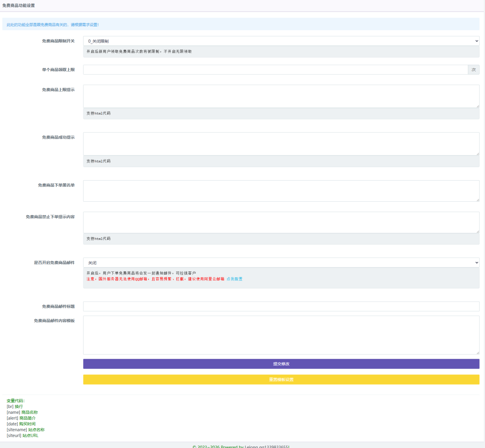Click the 免费商品功能设置 page header title
Viewport: 485px width, 448px height.
tap(18, 5)
